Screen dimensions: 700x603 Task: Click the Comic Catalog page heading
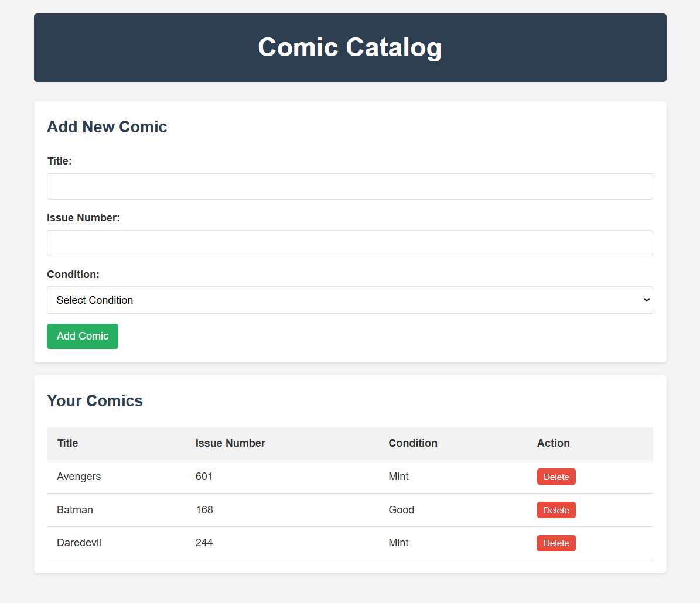pos(350,47)
